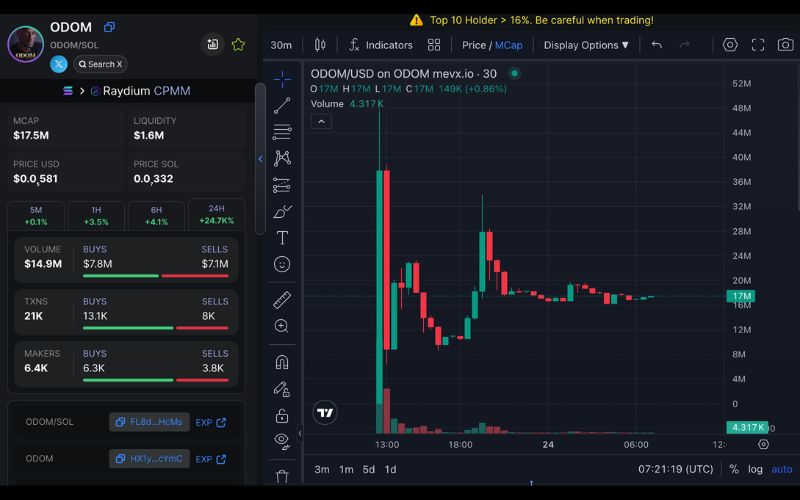This screenshot has width=800, height=500.
Task: Pick the Text annotation tool
Action: pyautogui.click(x=282, y=238)
